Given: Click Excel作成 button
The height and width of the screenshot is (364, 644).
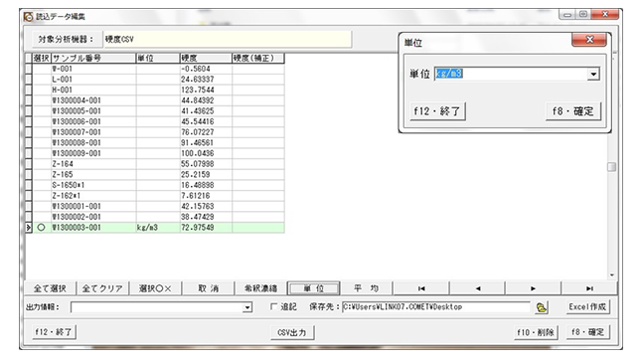Looking at the screenshot, I should click(x=587, y=307).
